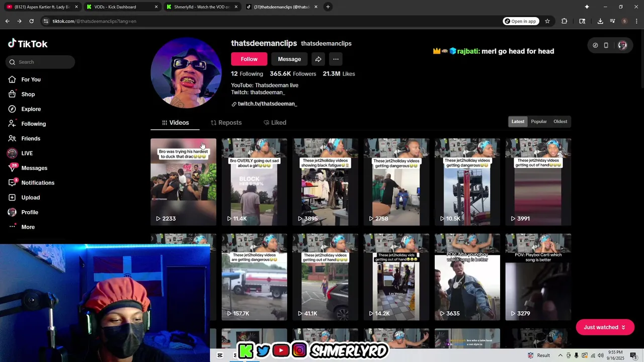Open the Windows notification center

(633, 355)
